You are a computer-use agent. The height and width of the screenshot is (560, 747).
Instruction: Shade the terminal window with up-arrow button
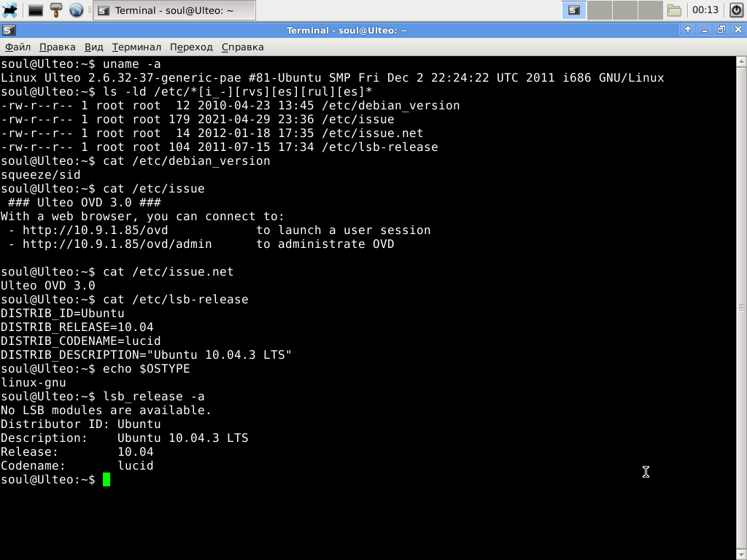click(688, 29)
